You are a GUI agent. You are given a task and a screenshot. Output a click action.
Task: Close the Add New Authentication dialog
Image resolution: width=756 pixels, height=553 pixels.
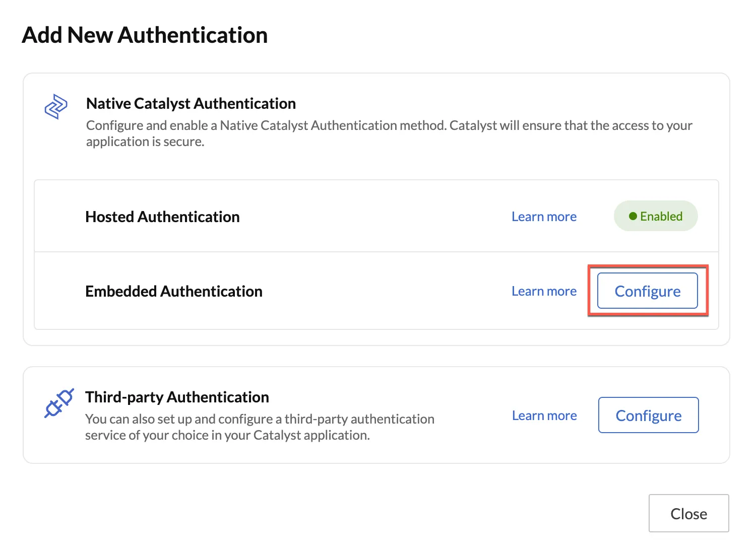click(689, 513)
